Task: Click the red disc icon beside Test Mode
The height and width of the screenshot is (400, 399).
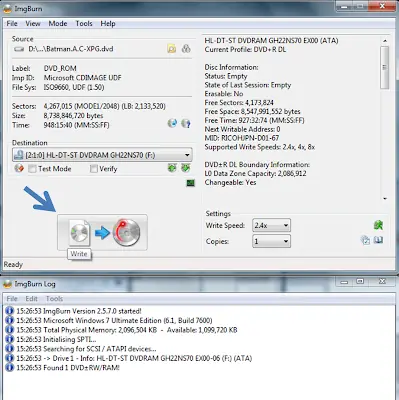Action: pos(19,168)
